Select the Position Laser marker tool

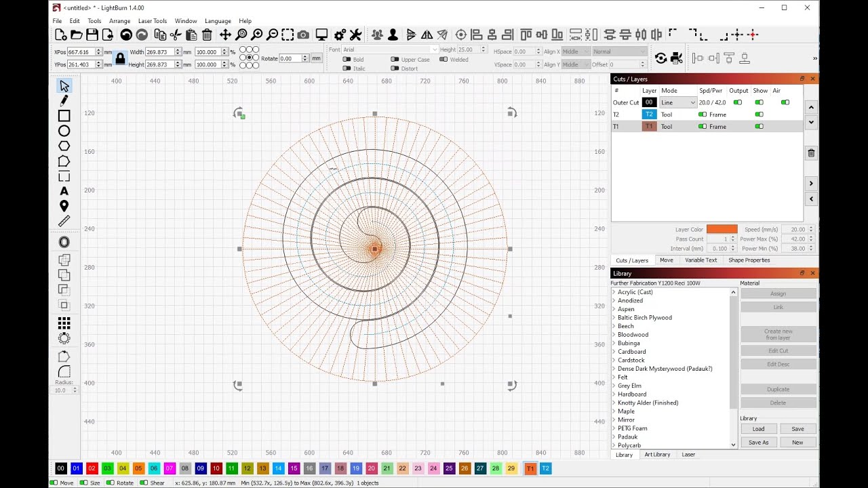click(x=64, y=206)
